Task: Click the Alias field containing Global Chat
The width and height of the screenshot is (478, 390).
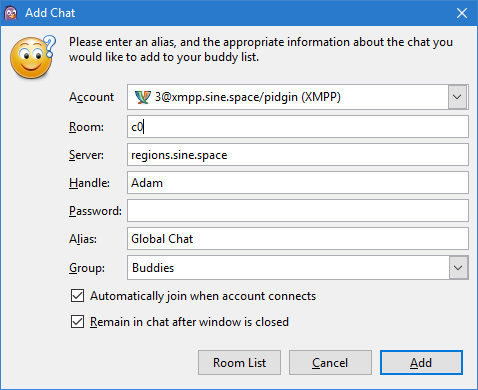Action: pos(298,239)
